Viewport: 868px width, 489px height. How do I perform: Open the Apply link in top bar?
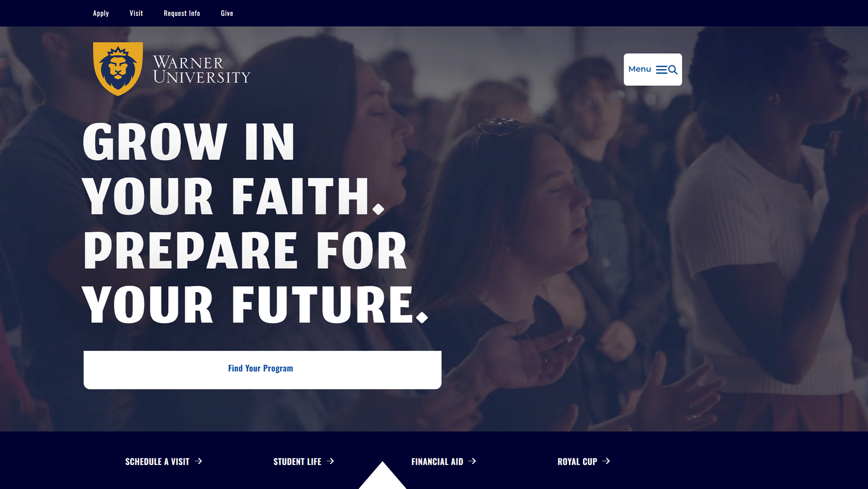click(x=101, y=13)
